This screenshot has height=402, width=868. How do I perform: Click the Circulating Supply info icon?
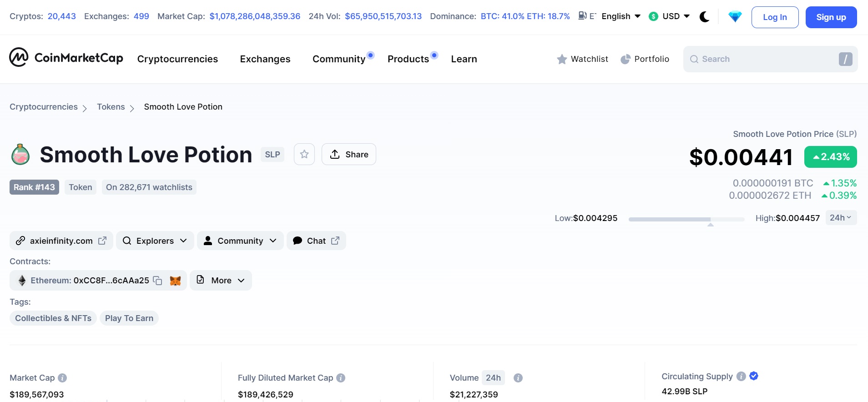[741, 376]
